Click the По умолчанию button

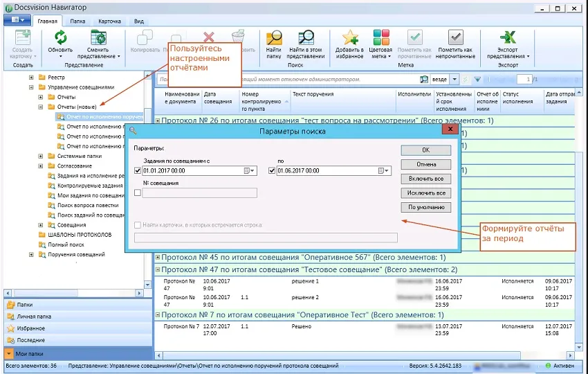click(x=425, y=207)
